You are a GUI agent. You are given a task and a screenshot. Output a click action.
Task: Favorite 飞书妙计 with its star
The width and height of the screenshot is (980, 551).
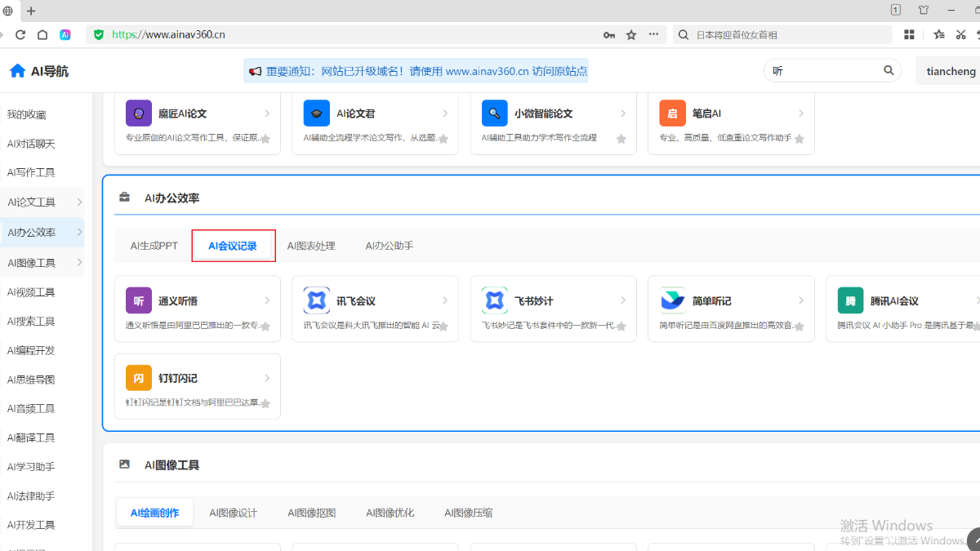coord(621,327)
